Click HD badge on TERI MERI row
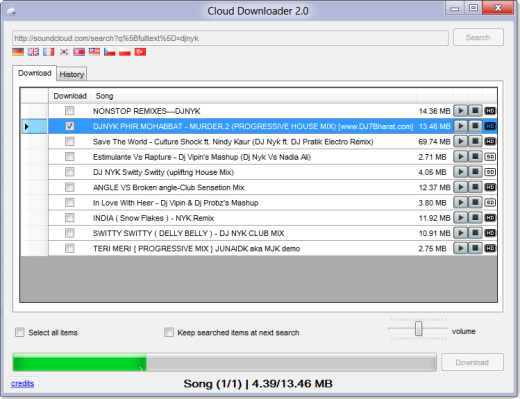 pyautogui.click(x=490, y=248)
